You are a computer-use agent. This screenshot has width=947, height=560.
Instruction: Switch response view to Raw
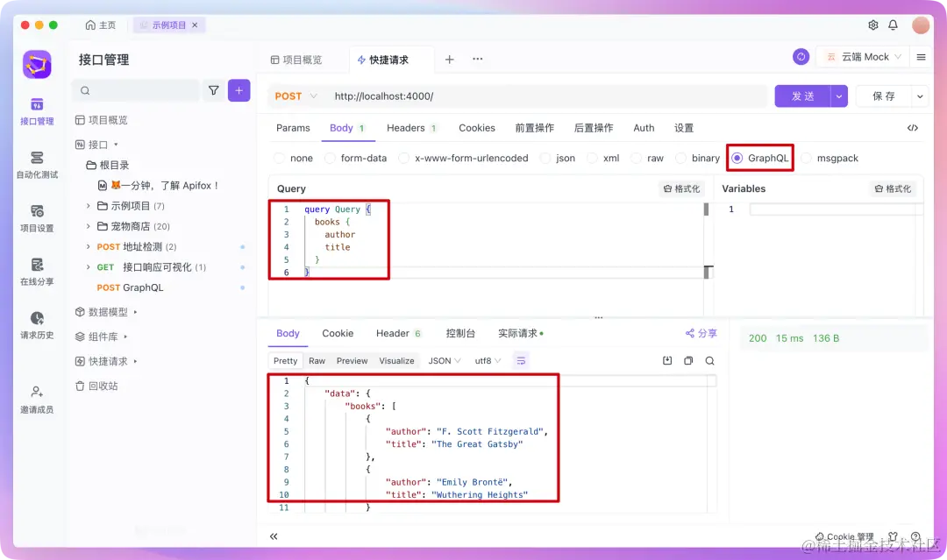pyautogui.click(x=317, y=361)
